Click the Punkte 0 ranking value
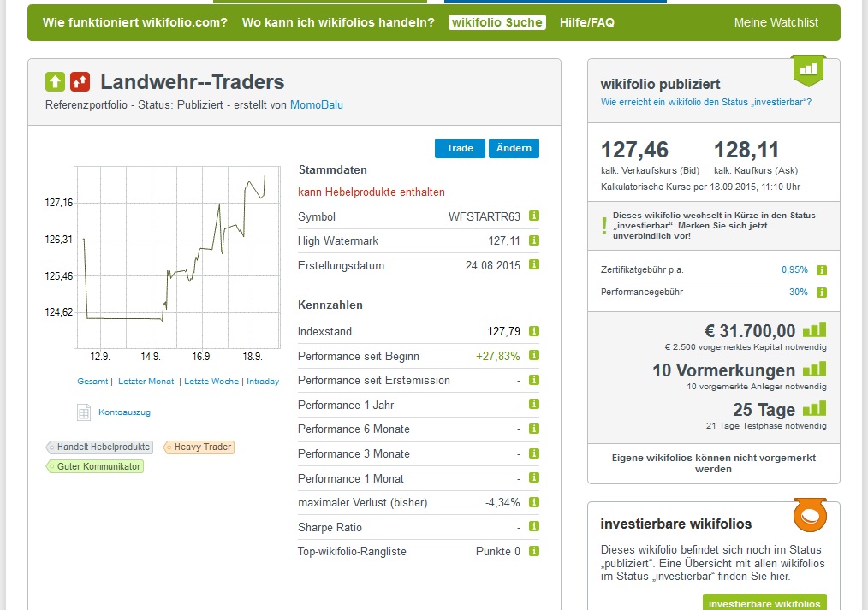Screen dimensions: 868x610 (497, 551)
